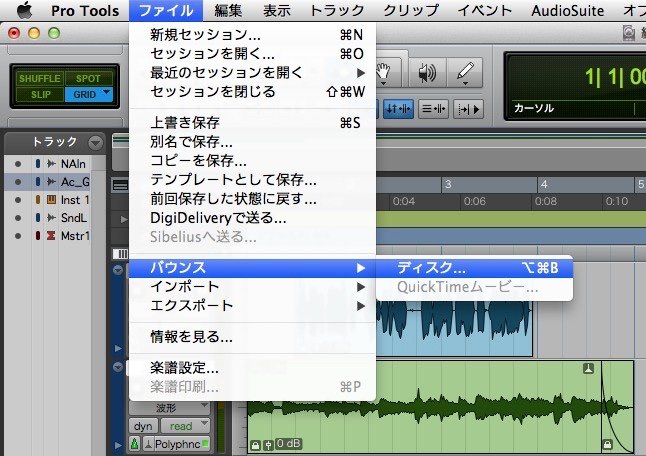
Task: Click the dyn button on the track
Action: (x=143, y=426)
